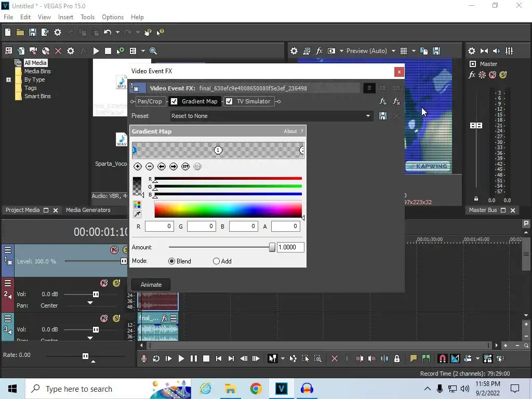This screenshot has height=399, width=532.
Task: Mute audio track 2
Action: point(104,283)
